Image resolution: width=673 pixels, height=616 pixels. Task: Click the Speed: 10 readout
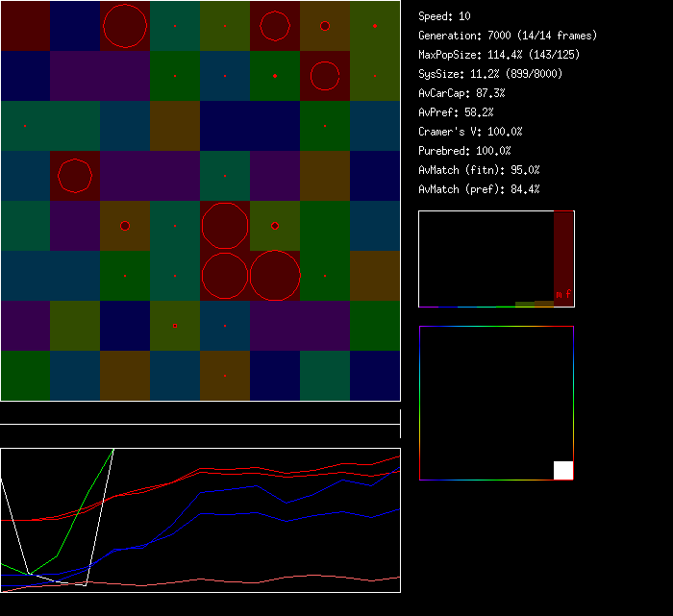coord(445,16)
